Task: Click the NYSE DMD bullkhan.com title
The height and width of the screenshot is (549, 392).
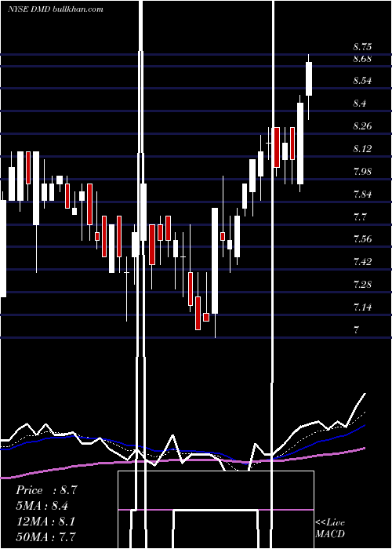Action: pyautogui.click(x=56, y=9)
